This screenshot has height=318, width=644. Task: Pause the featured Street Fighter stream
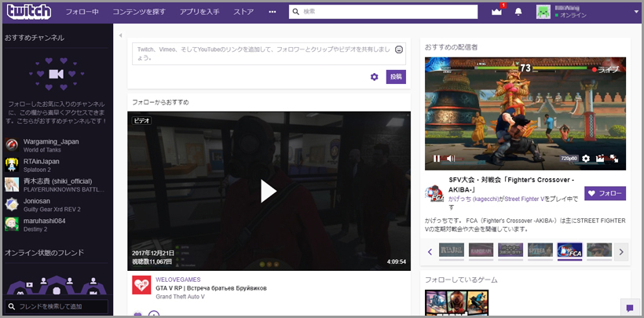[x=437, y=159]
